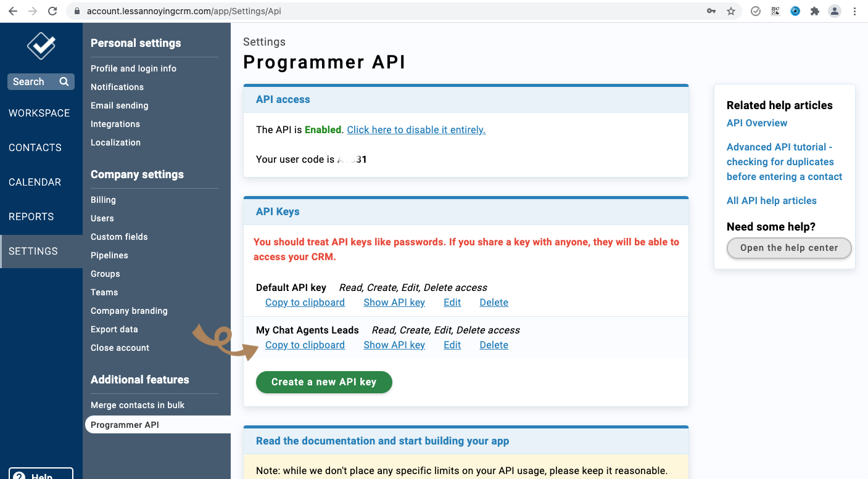Open Email sending settings

click(120, 105)
